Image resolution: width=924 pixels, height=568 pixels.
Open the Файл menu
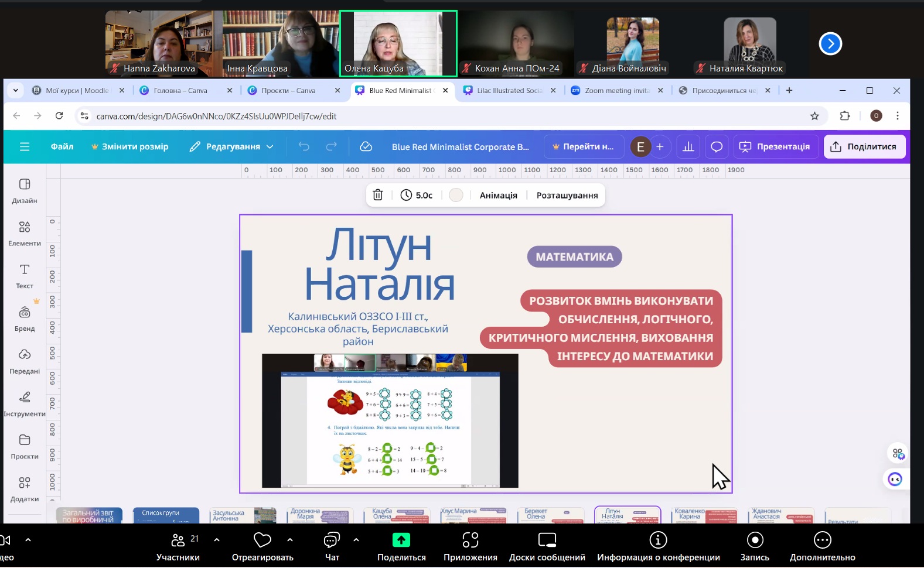pos(62,146)
